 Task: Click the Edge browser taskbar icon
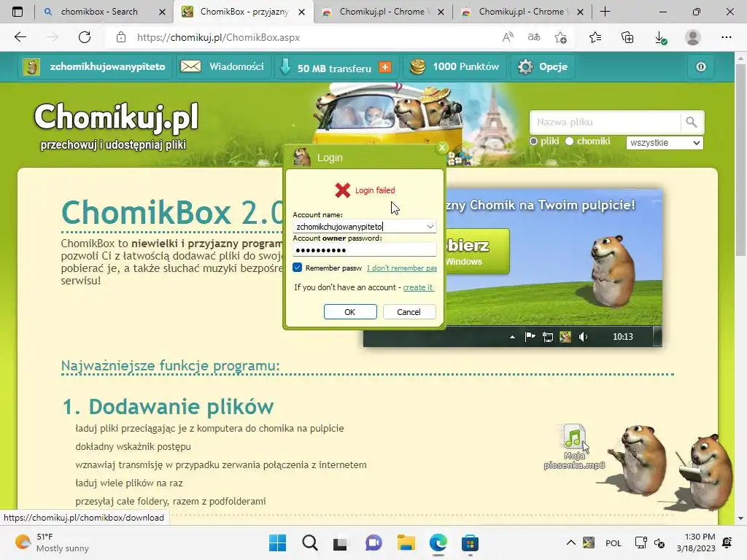[x=438, y=542]
